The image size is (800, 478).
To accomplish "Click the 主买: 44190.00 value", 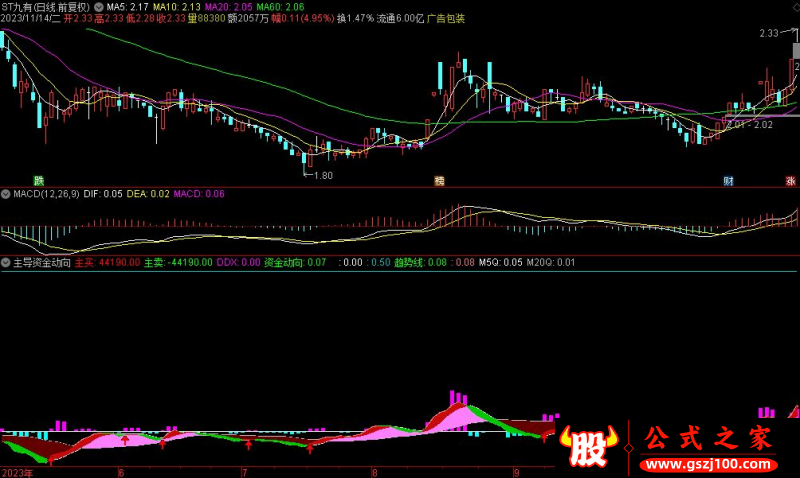I will [x=107, y=263].
